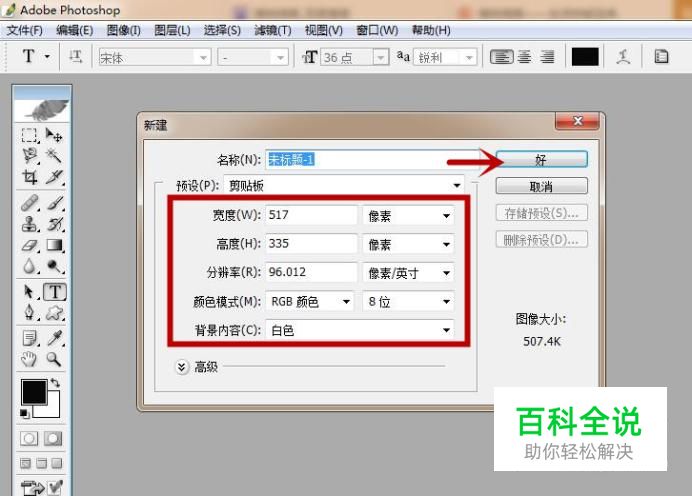
Task: Open background contents dropdown 白色
Action: [x=360, y=330]
